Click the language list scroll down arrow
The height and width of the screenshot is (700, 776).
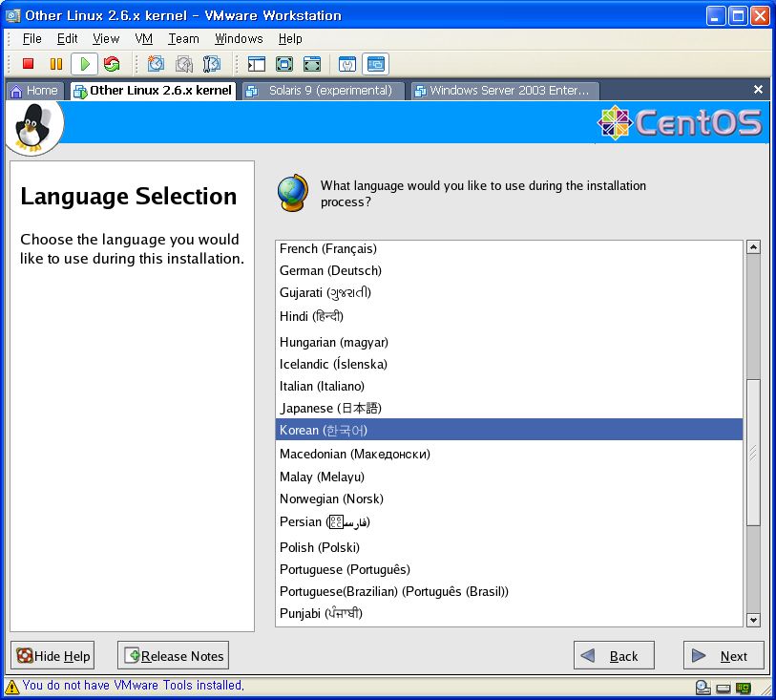click(752, 619)
